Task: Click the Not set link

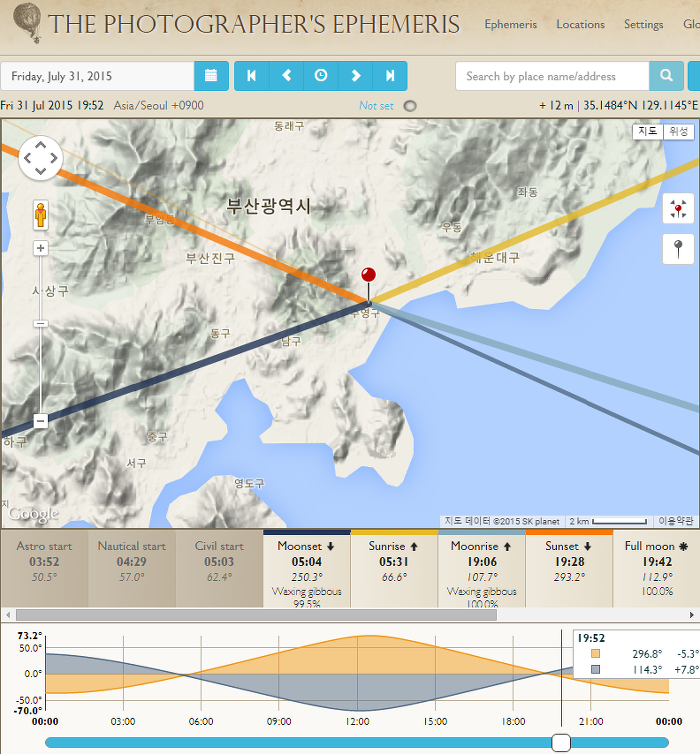Action: 376,106
